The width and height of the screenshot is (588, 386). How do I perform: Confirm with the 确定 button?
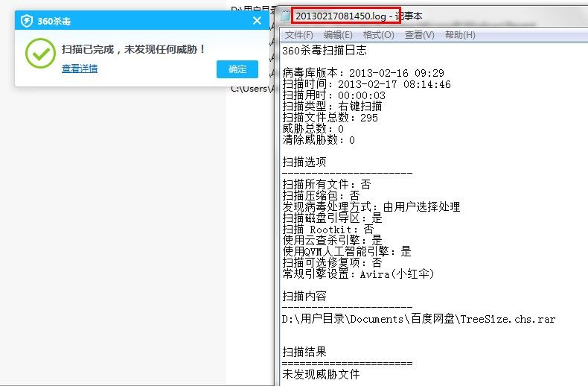click(x=237, y=69)
